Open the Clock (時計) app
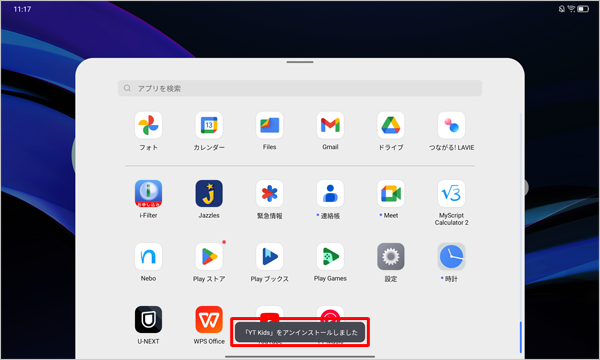 (452, 256)
